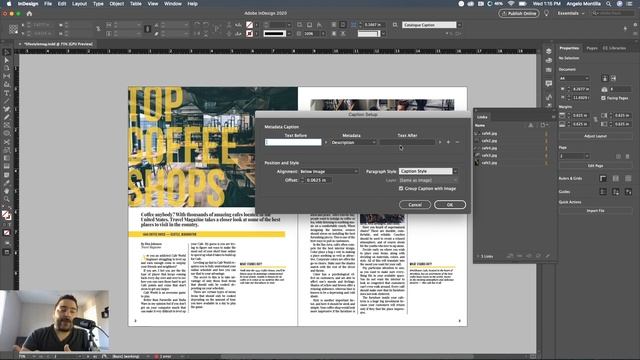Open the File menu
The image size is (640, 360).
[48, 4]
